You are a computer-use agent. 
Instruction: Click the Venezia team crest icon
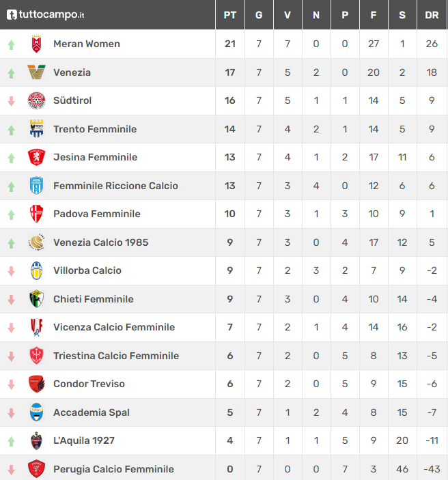(36, 72)
